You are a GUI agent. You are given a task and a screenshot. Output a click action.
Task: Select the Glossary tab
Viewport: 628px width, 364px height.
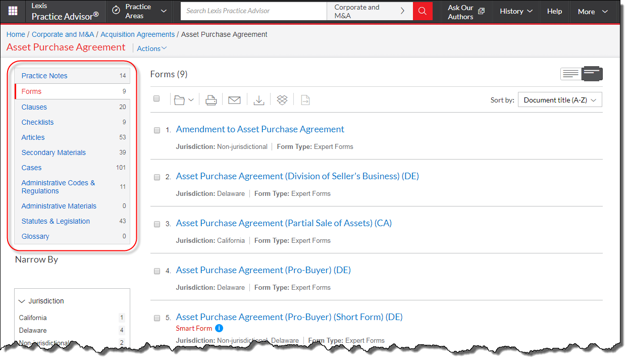click(72, 236)
